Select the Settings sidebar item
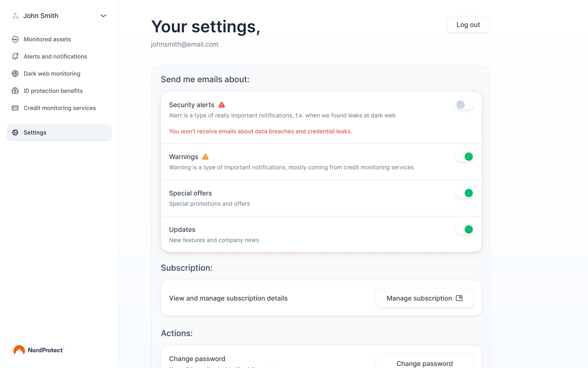 (59, 133)
